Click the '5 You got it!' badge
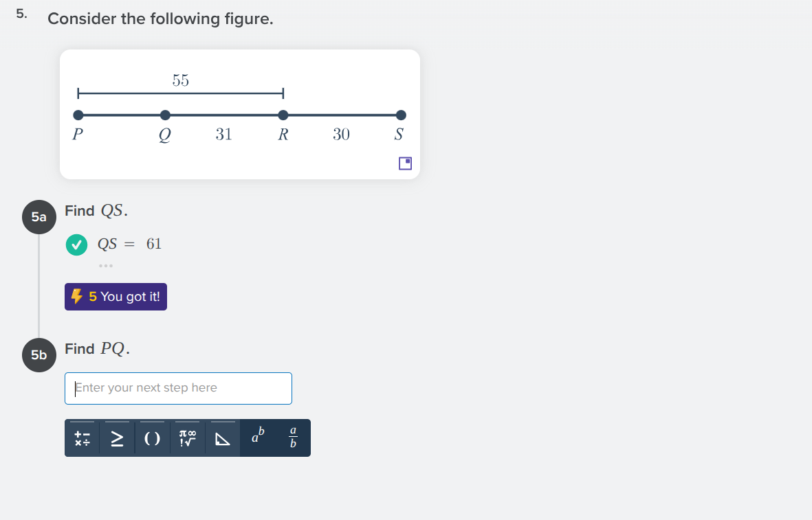Viewport: 812px width, 520px height. pyautogui.click(x=116, y=296)
